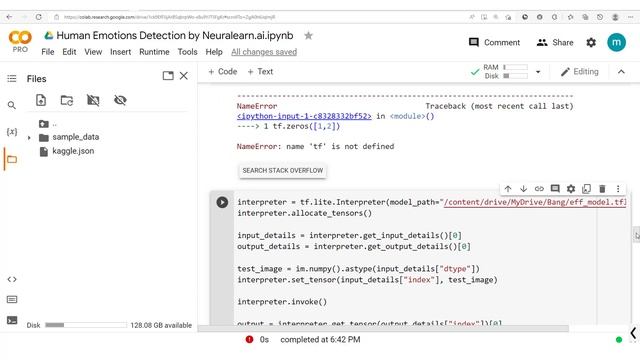Viewport: 640px width, 360px height.
Task: Click the completed at 6:42 PM status
Action: tap(320, 340)
